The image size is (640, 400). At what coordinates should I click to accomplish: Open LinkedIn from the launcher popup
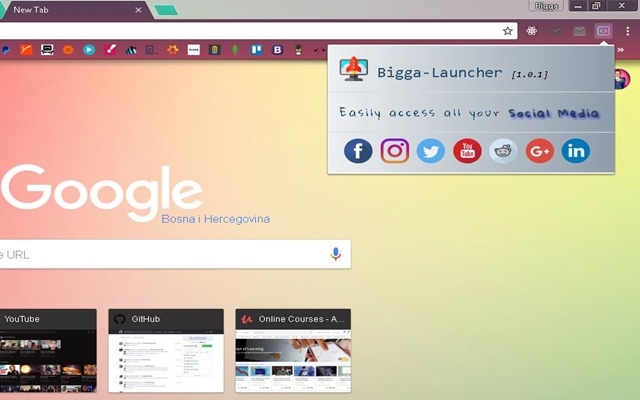576,151
